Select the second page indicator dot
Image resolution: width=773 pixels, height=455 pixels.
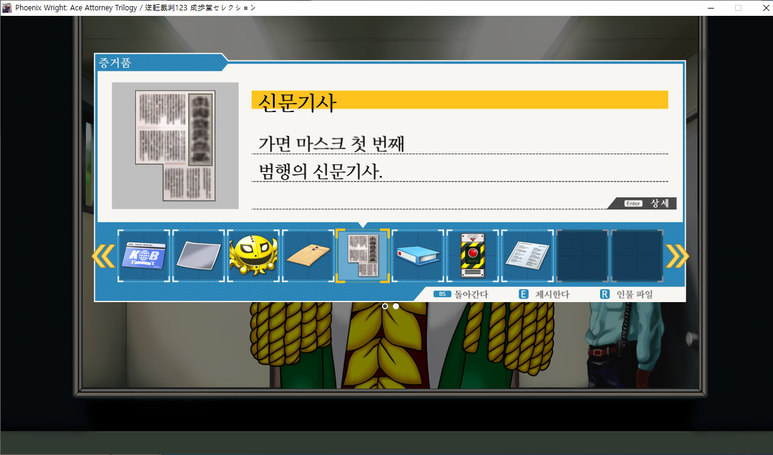[396, 306]
